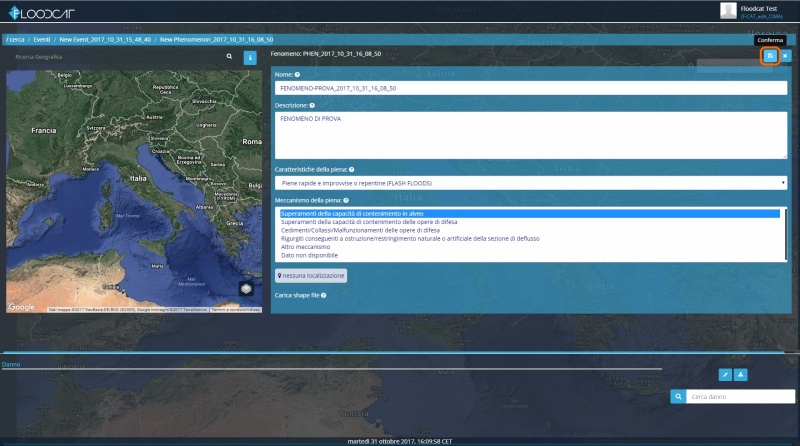
Task: Click 'New Phenomenon_2017_10_31_16_08_50' breadcrumb
Action: click(x=216, y=39)
